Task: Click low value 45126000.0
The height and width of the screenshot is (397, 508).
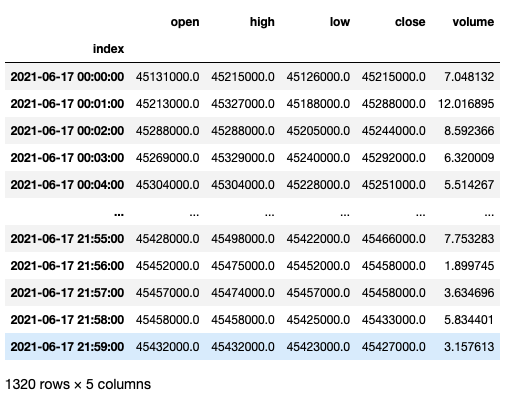Action: click(x=318, y=77)
